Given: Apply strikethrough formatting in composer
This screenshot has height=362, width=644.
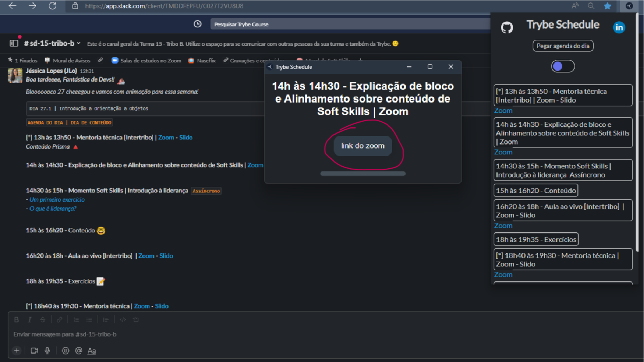Looking at the screenshot, I should [42, 320].
